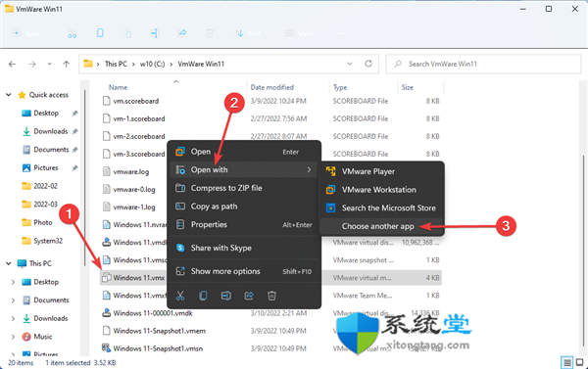Select Search the Microsoft Store

382,208
